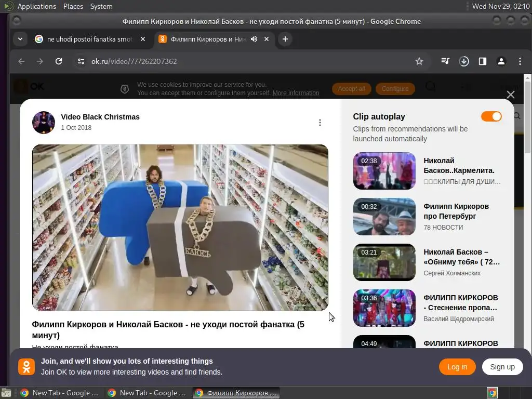Click the title Филипп Киркоров про Петербург
The image size is (532, 399).
coord(456,211)
